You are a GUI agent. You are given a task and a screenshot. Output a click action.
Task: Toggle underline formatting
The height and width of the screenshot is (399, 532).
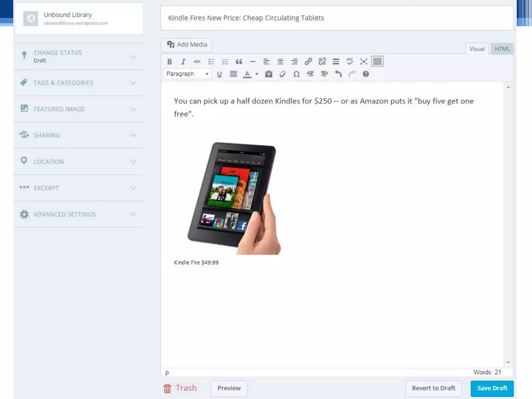[x=219, y=74]
